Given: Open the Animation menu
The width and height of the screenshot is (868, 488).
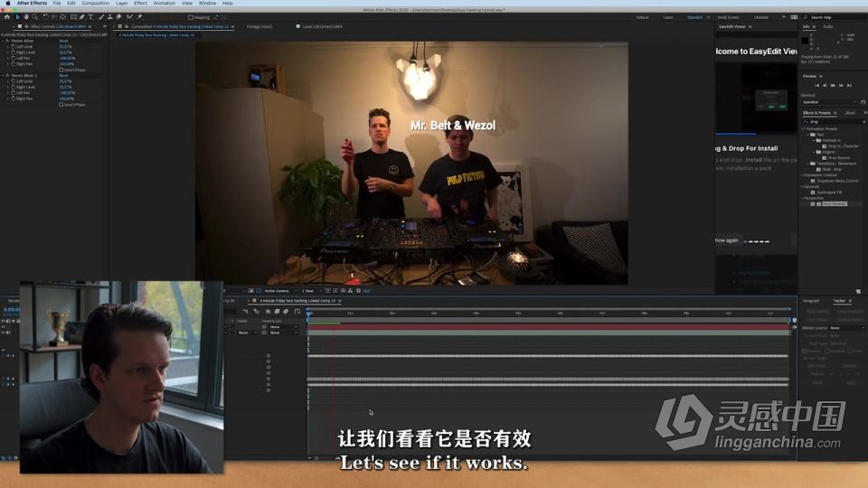Looking at the screenshot, I should click(165, 4).
